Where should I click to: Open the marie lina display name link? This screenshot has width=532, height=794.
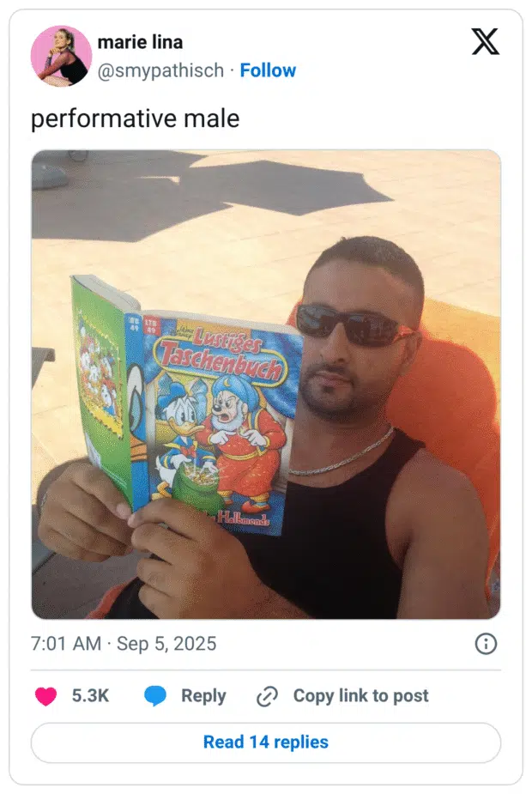[140, 42]
